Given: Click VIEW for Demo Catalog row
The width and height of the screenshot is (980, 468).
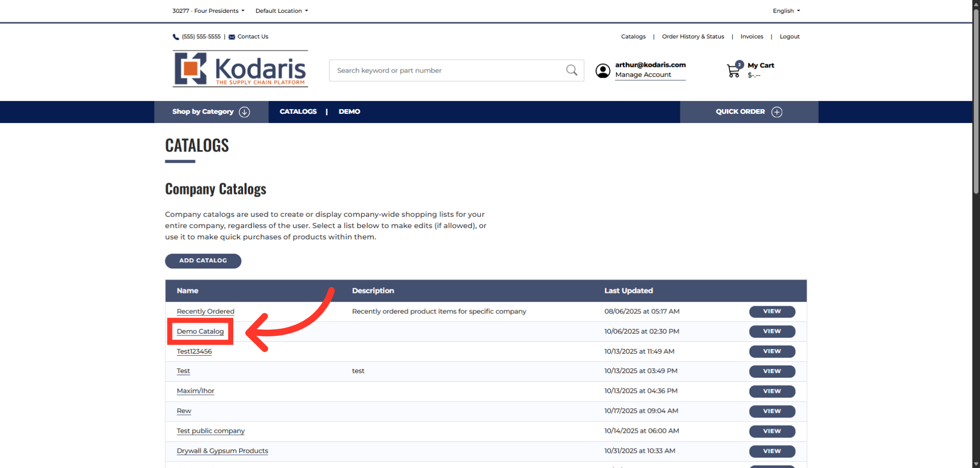Looking at the screenshot, I should pos(772,332).
